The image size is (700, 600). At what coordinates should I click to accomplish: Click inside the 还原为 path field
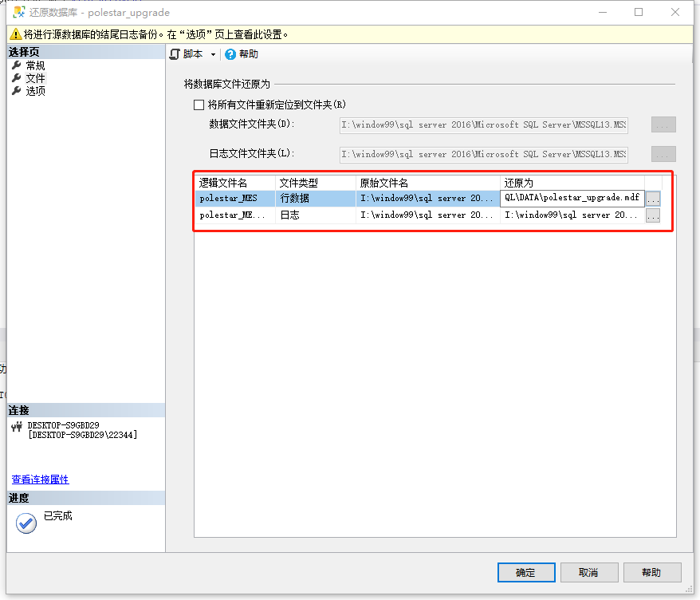574,198
